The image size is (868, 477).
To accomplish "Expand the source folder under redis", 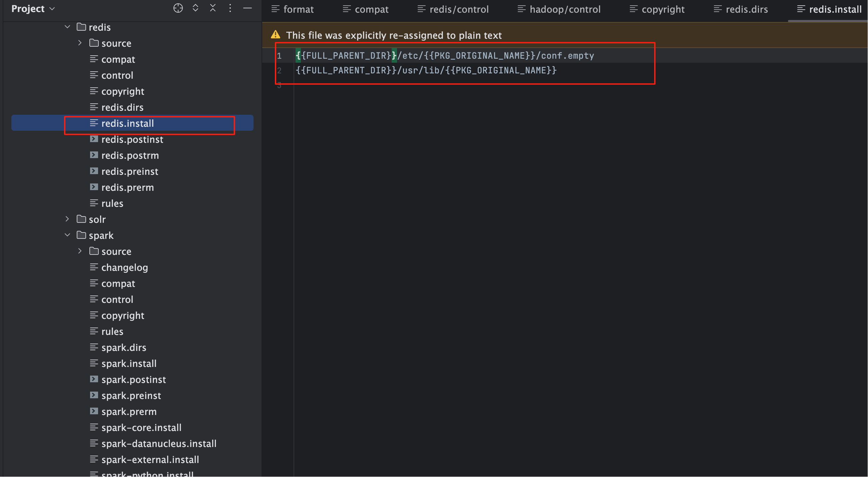I will 80,43.
